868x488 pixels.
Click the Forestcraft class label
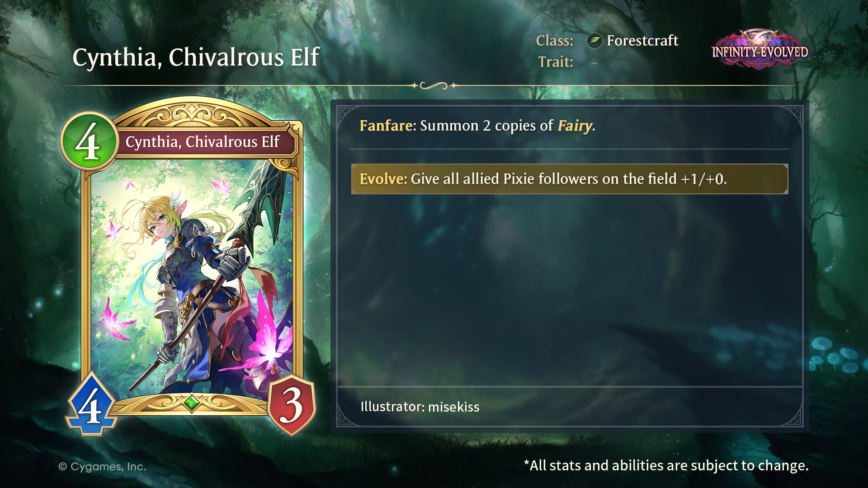click(x=642, y=41)
